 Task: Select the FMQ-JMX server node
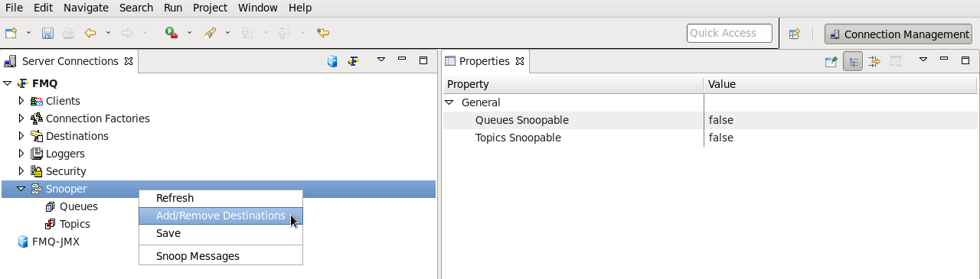55,242
